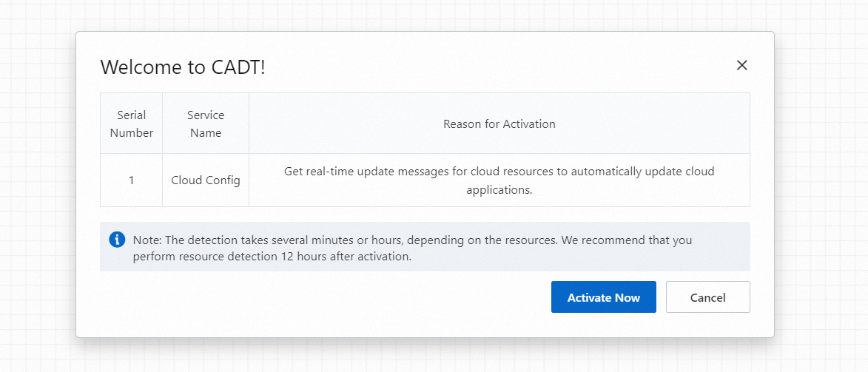Screen dimensions: 868x372
Task: Click serial number 1 in the table
Action: click(x=132, y=180)
